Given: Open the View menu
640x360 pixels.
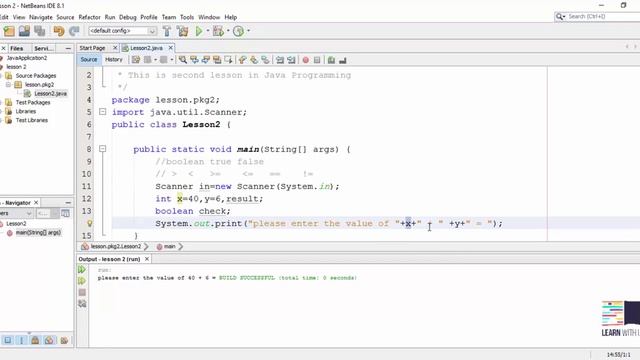Looking at the screenshot, I should pyautogui.click(x=19, y=17).
